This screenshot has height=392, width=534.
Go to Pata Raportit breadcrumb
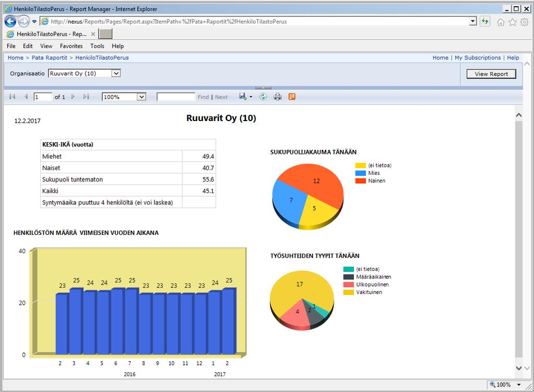(x=50, y=57)
